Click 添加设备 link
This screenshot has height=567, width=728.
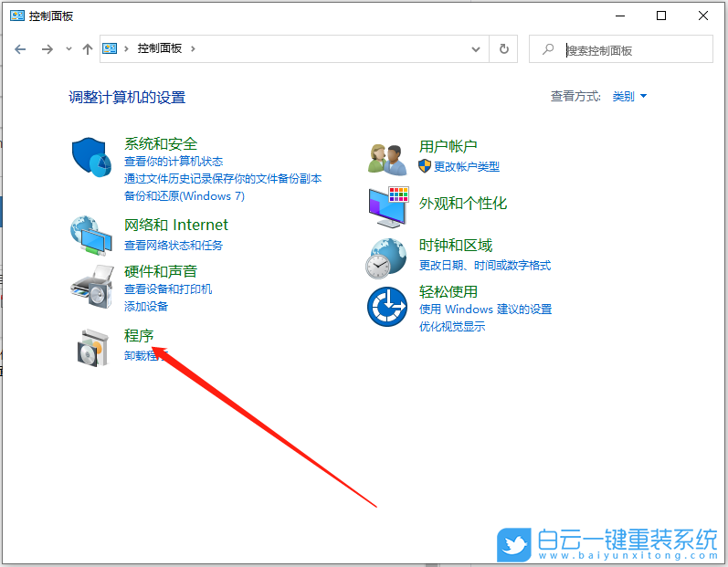coord(146,306)
